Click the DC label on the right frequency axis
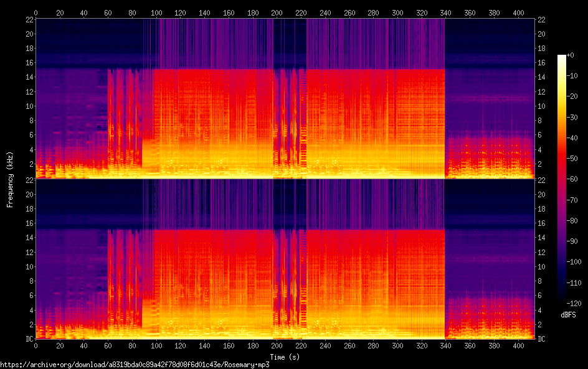The width and height of the screenshot is (588, 369). 542,339
